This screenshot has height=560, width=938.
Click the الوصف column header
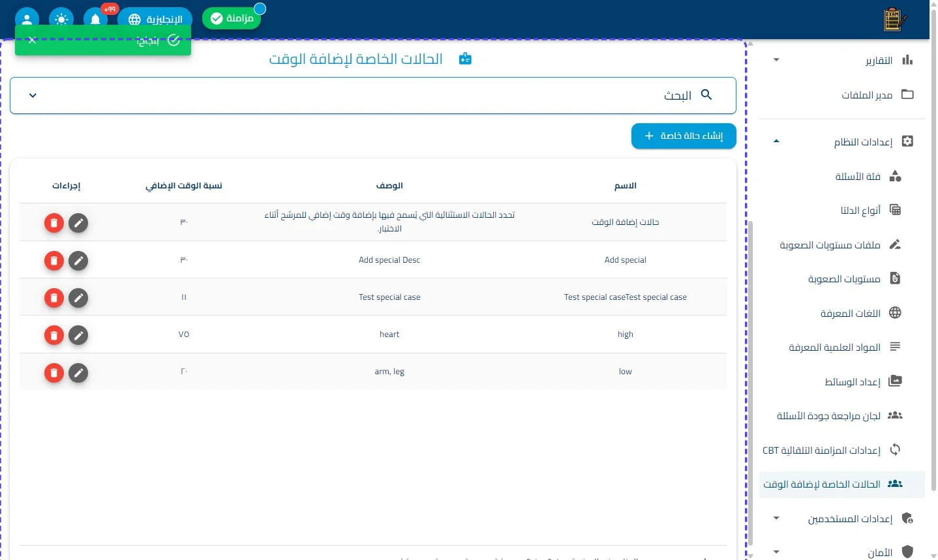(389, 186)
